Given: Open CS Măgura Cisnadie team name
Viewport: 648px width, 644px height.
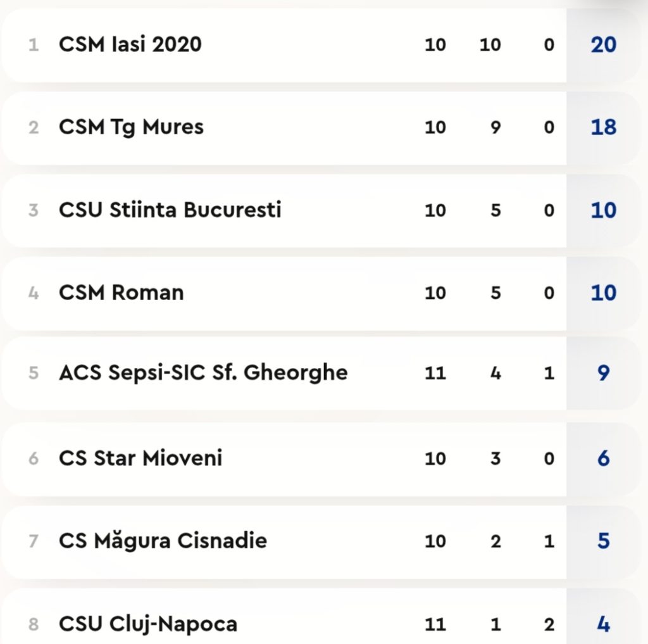Looking at the screenshot, I should click(x=163, y=541).
